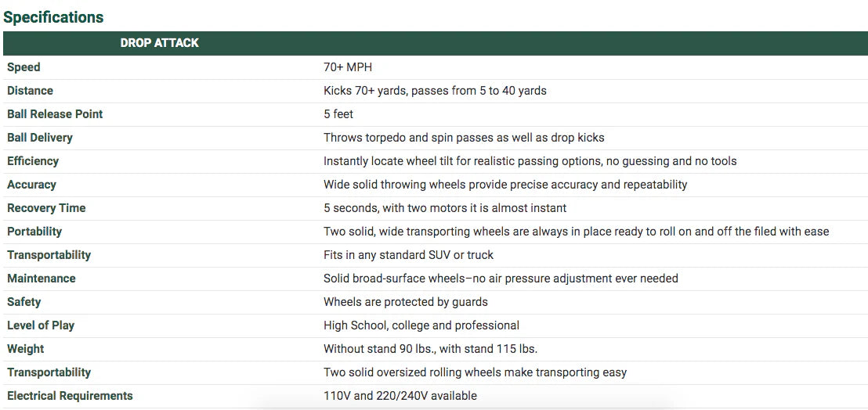Click the Portability row label
The width and height of the screenshot is (868, 410).
point(34,232)
